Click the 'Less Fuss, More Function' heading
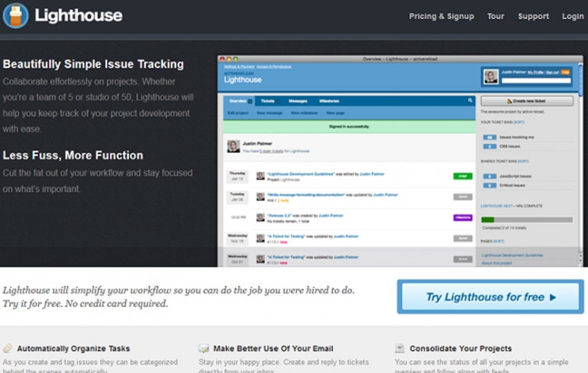Image resolution: width=588 pixels, height=373 pixels. [73, 155]
